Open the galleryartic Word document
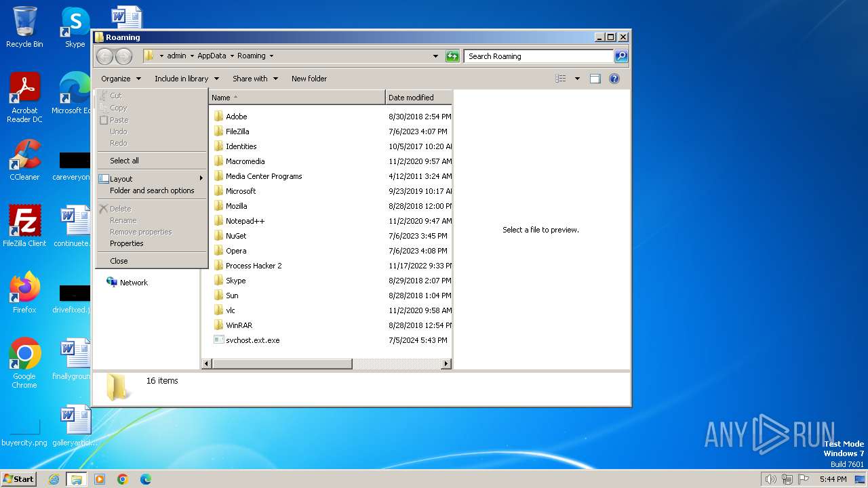Image resolution: width=868 pixels, height=488 pixels. tap(75, 426)
